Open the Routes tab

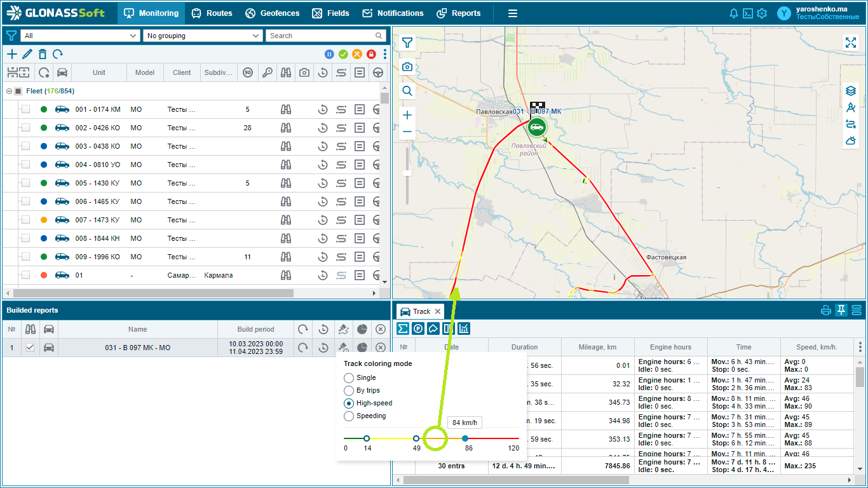pyautogui.click(x=212, y=13)
